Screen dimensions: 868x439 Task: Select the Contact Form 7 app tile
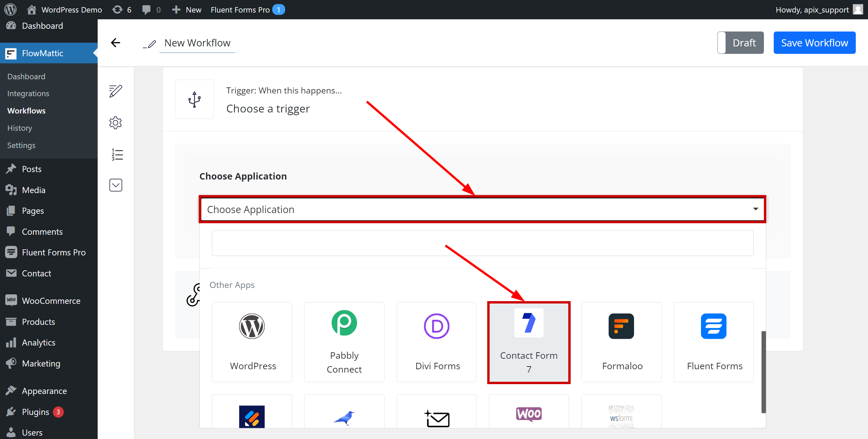pos(529,342)
